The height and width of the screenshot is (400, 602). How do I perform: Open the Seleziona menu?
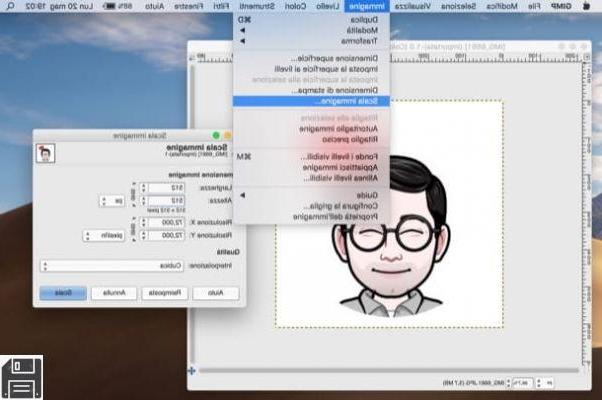pyautogui.click(x=458, y=6)
